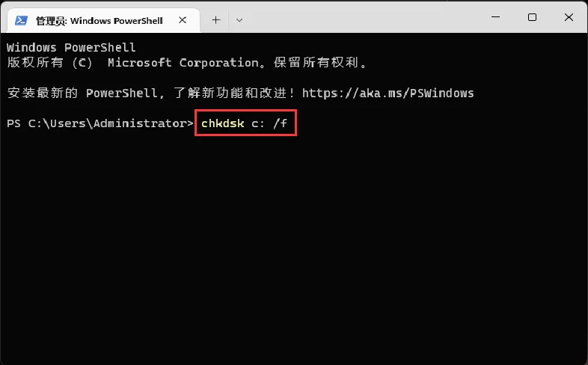Expand the new tab profile dropdown
Viewport: 588px width, 365px height.
point(239,20)
